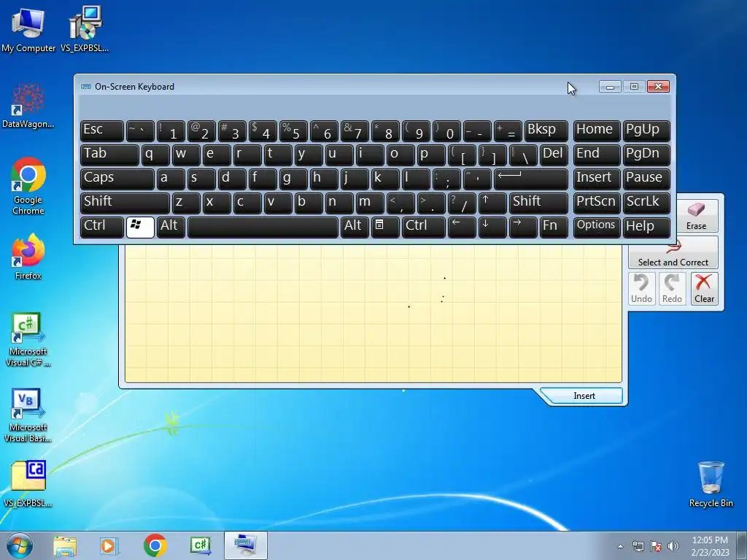
Task: Click the Enter arrow key
Action: click(x=531, y=179)
